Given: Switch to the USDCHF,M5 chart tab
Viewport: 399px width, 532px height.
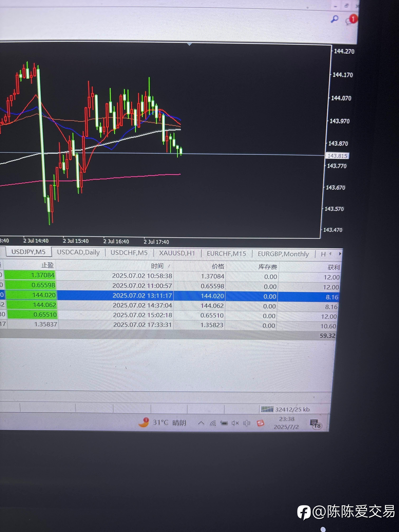Looking at the screenshot, I should point(129,253).
